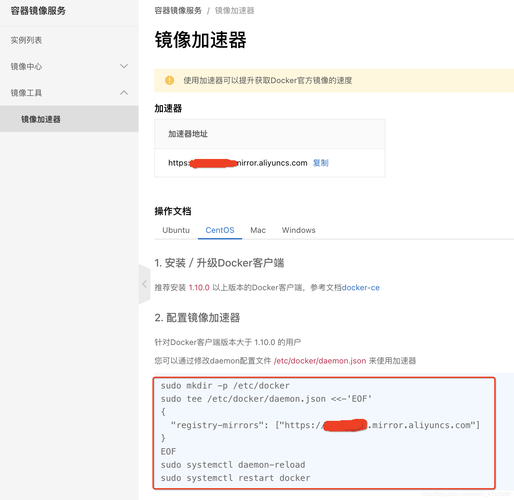Click the EOF line in code block
The height and width of the screenshot is (500, 514).
click(168, 451)
